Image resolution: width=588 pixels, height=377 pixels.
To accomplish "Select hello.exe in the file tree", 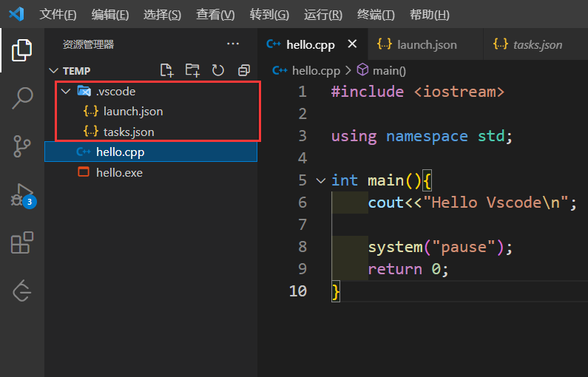I will [x=151, y=172].
